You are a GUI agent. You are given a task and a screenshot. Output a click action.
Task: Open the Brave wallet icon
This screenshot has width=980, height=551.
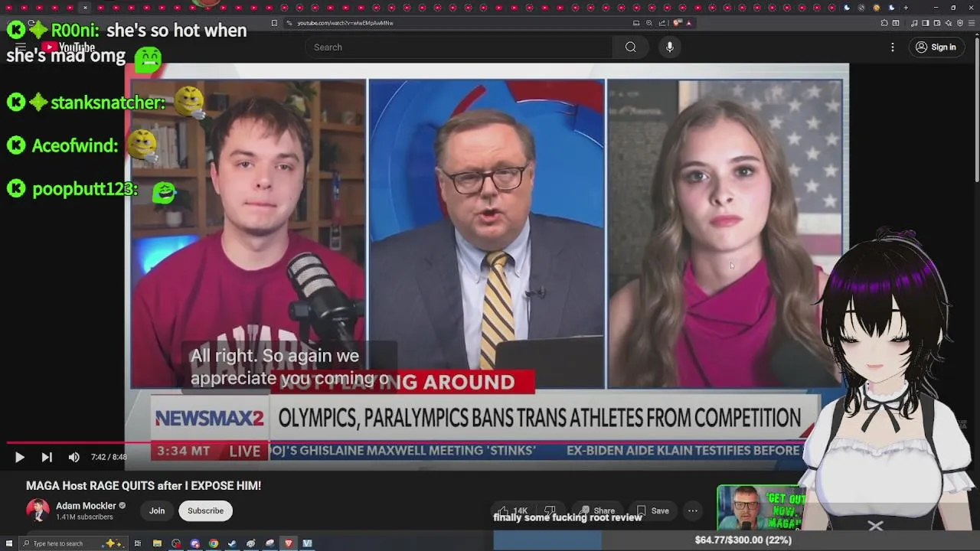click(x=937, y=23)
